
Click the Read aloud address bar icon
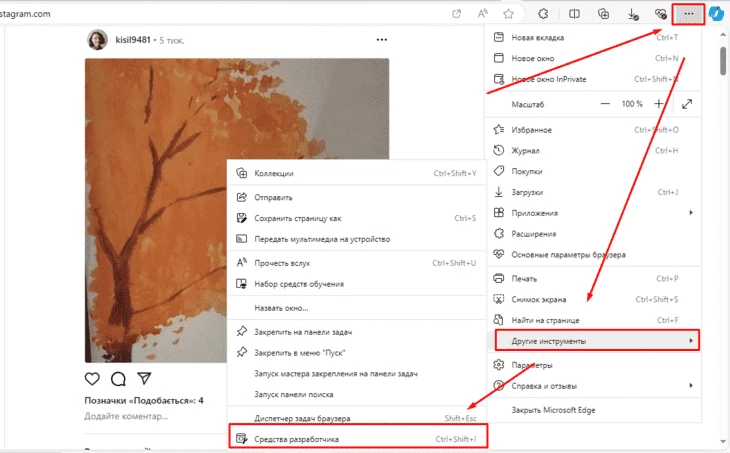pos(482,14)
